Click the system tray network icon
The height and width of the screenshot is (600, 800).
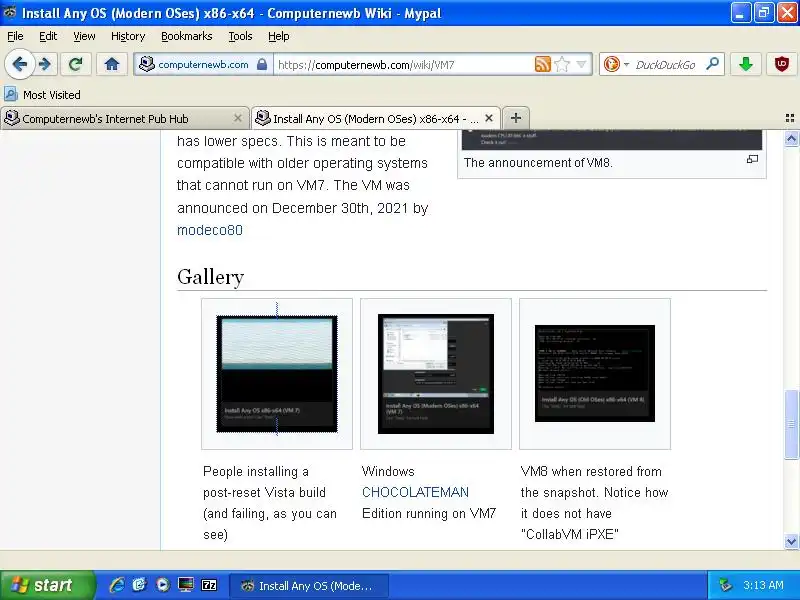(x=724, y=585)
